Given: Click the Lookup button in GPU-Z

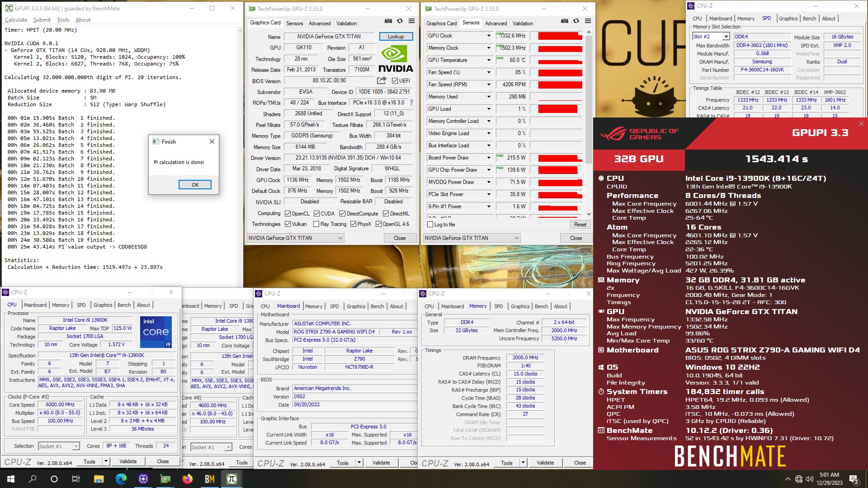Looking at the screenshot, I should pyautogui.click(x=396, y=37).
